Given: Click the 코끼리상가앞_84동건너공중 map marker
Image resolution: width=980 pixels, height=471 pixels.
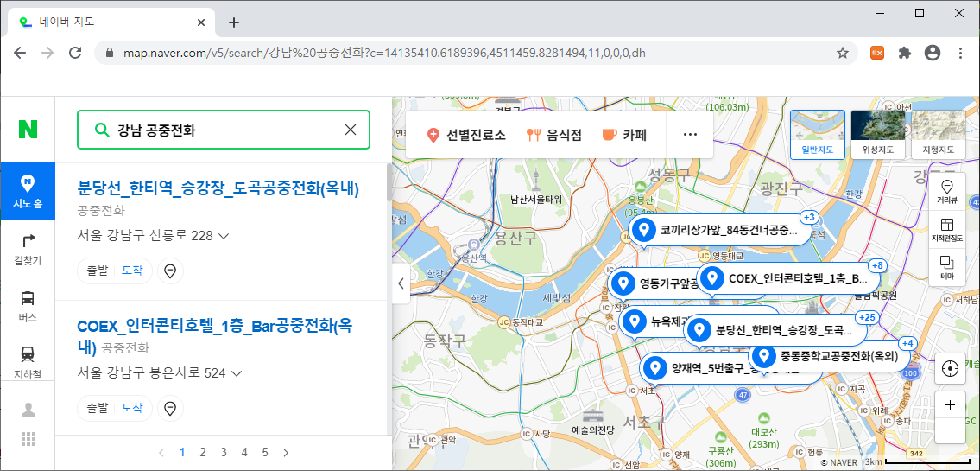Looking at the screenshot, I should click(x=719, y=230).
